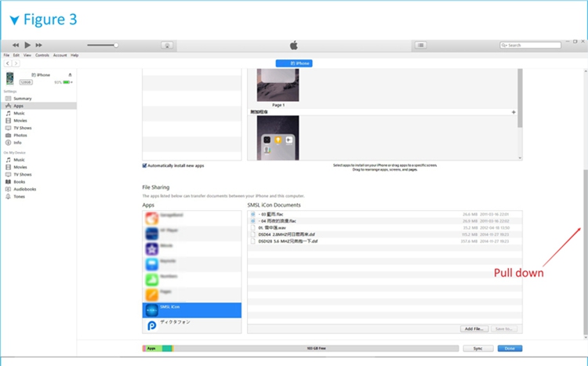Screen dimensions: 588x366
Task: Open the list view icon
Action: 420,45
